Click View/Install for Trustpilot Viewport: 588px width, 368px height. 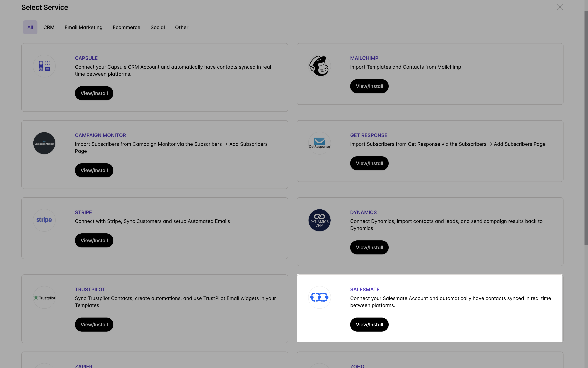(94, 324)
